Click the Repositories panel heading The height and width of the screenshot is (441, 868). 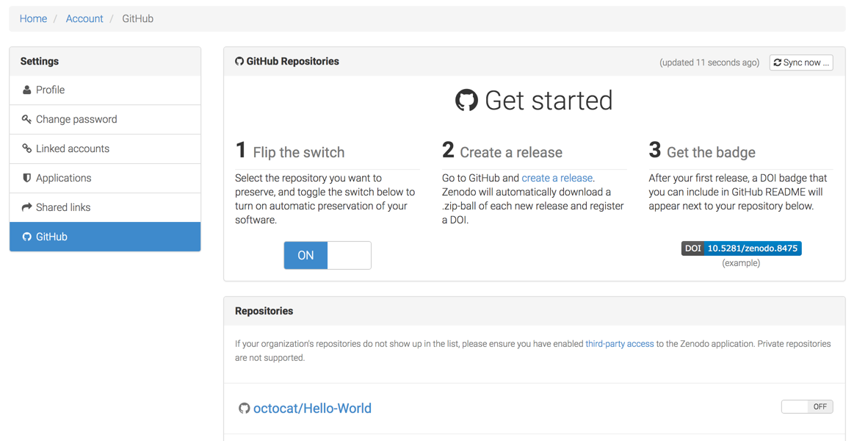click(x=264, y=311)
